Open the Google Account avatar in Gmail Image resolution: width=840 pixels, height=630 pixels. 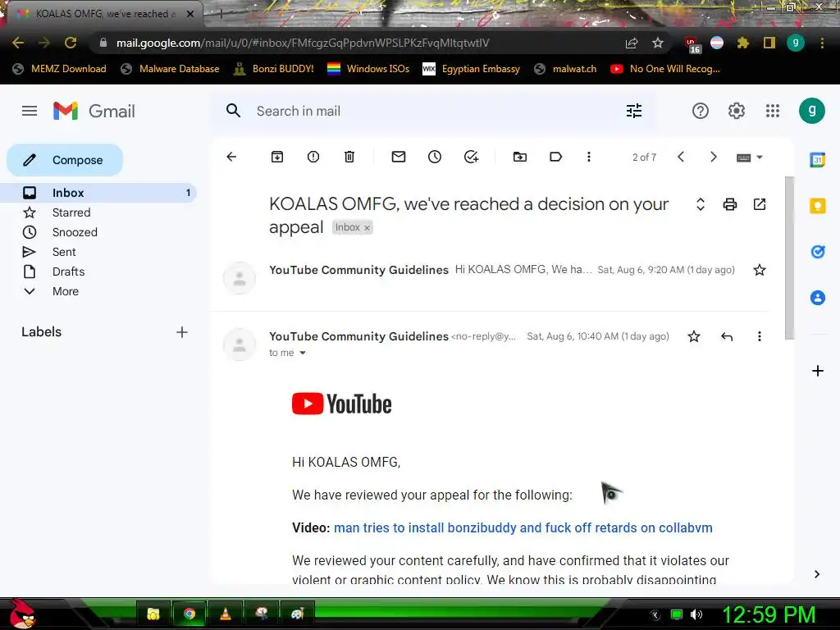[811, 111]
